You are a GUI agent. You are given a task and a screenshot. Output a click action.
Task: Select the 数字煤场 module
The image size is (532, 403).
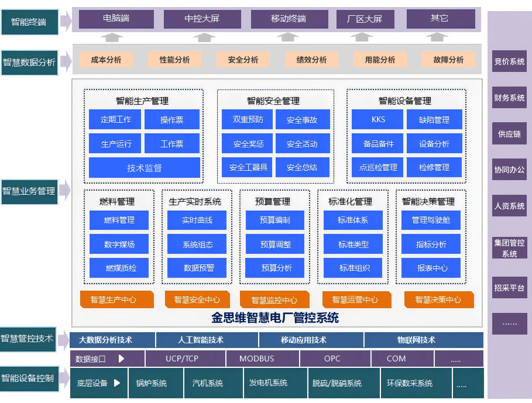119,244
